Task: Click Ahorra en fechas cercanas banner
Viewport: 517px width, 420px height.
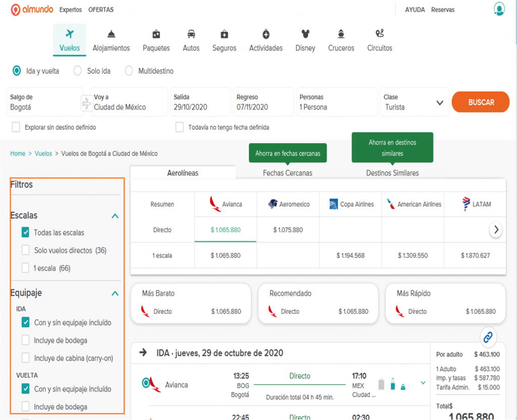Action: 288,153
